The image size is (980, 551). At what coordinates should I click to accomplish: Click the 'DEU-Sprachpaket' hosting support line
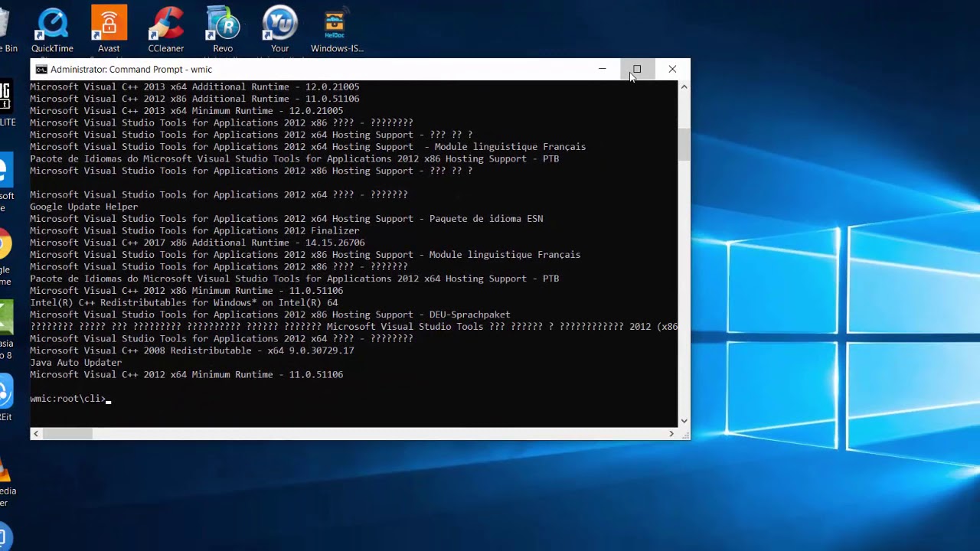270,315
